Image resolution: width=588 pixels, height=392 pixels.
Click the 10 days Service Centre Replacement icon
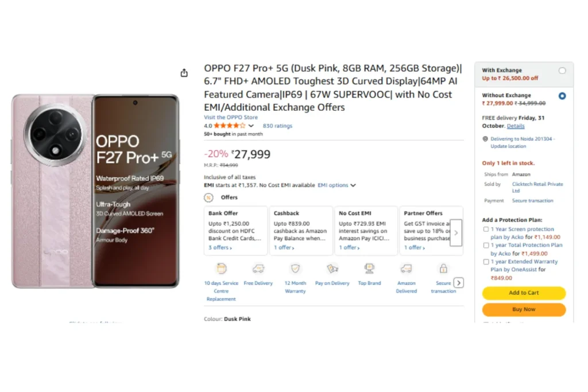pos(221,269)
